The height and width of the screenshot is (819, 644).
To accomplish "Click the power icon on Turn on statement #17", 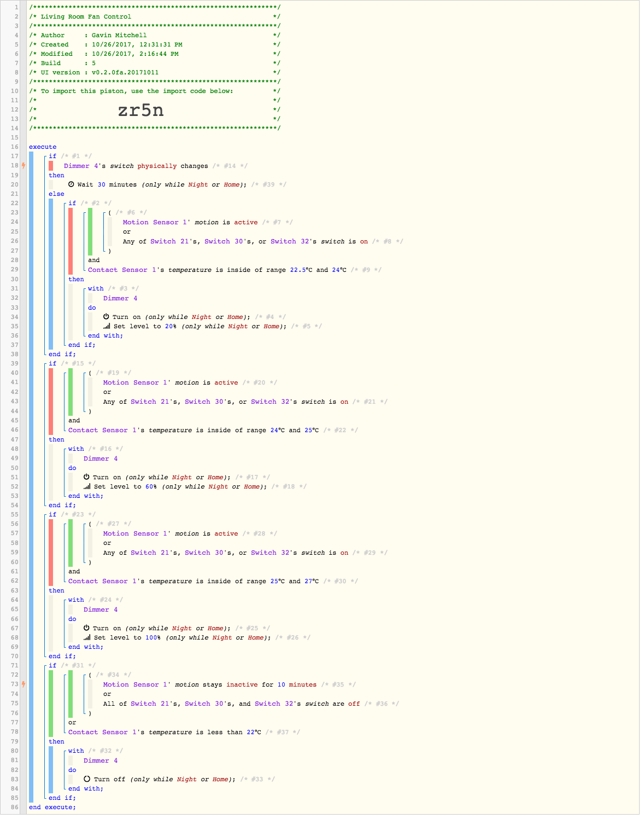I will tap(86, 477).
